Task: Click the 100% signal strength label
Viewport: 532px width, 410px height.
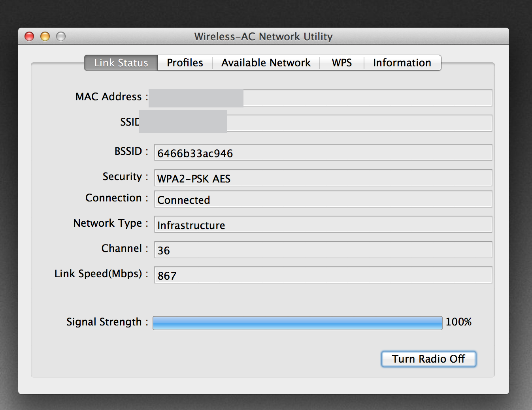Action: 458,322
